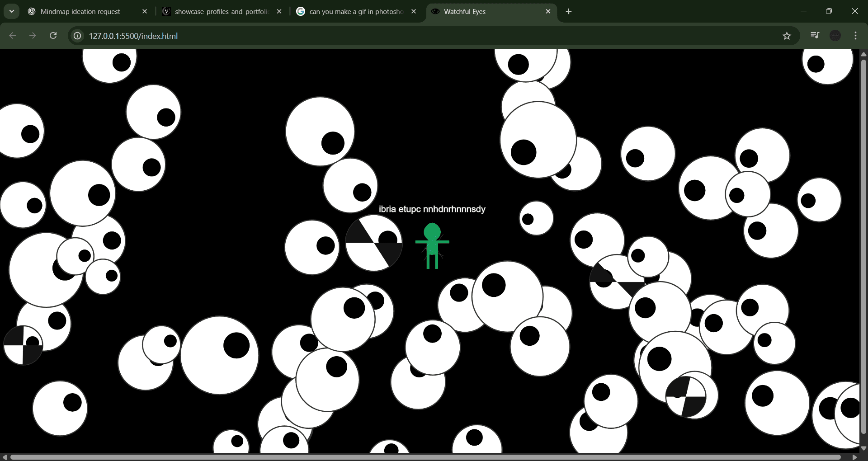Click the vertical scrollbar thumb
Viewport: 868px width, 461px height.
(x=863, y=246)
